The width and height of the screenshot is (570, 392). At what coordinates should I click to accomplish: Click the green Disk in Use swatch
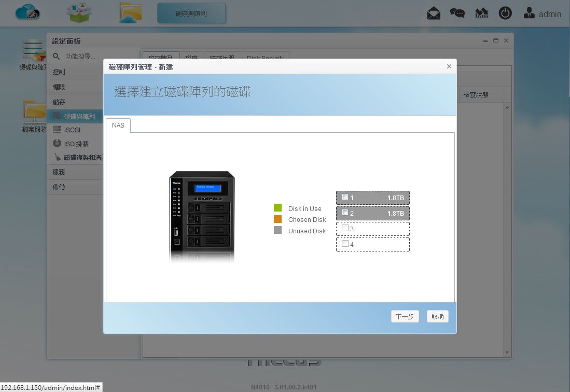[277, 208]
